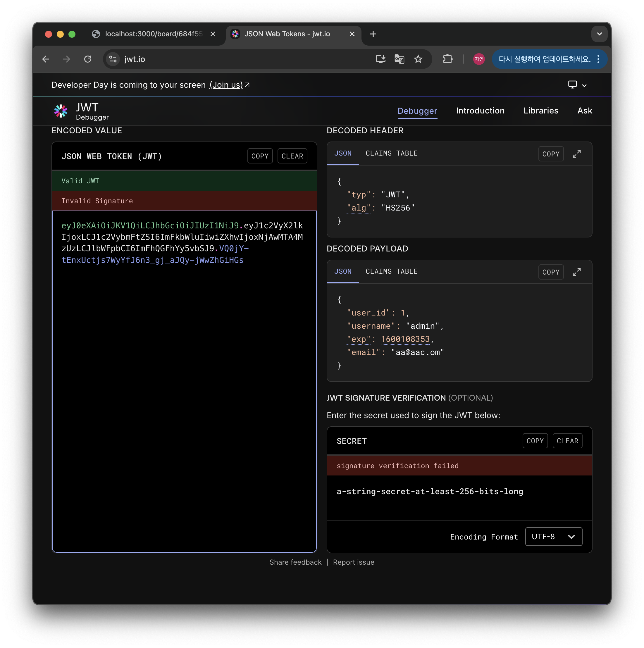
Task: Copy the JSON Web Token
Action: (260, 156)
